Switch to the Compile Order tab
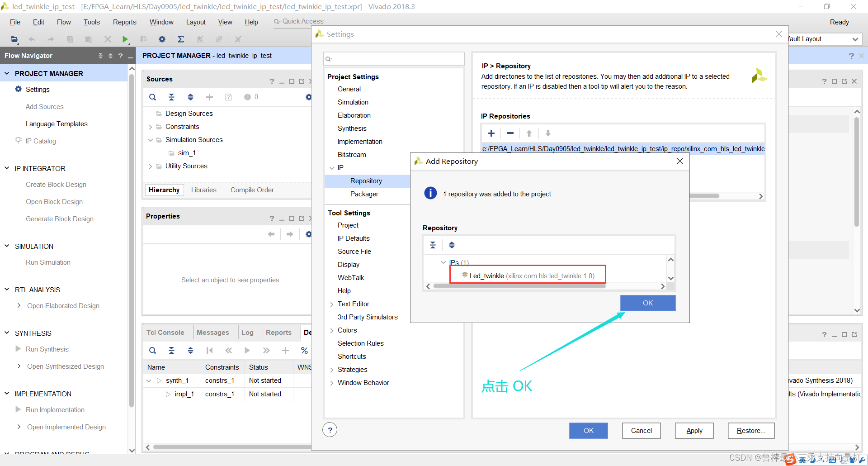This screenshot has height=466, width=868. click(252, 190)
